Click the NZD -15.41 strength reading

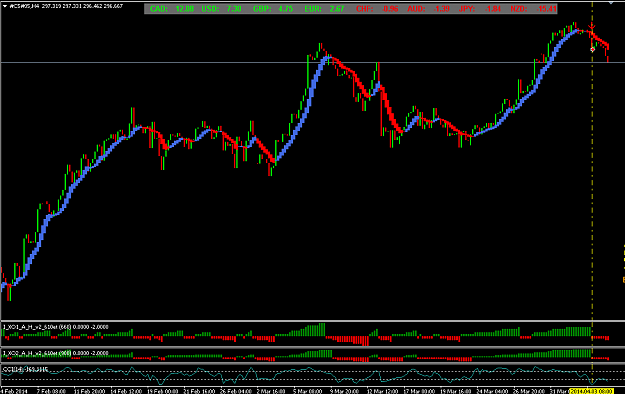coord(533,9)
